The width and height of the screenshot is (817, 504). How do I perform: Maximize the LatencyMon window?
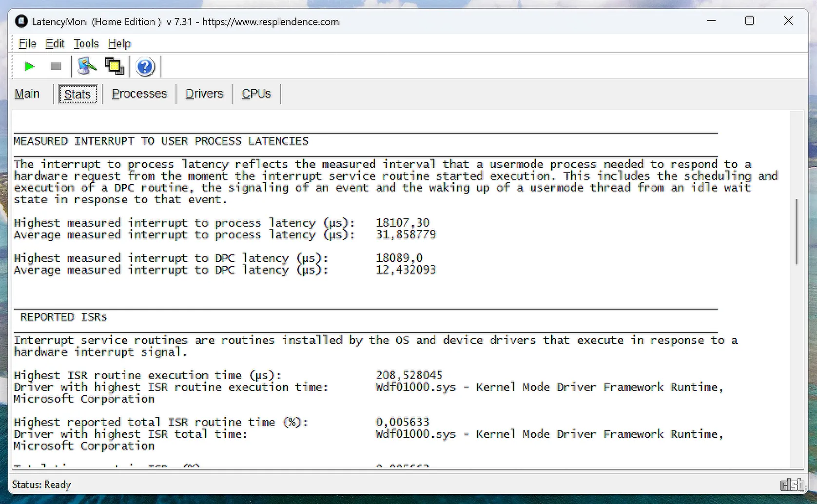coord(750,21)
